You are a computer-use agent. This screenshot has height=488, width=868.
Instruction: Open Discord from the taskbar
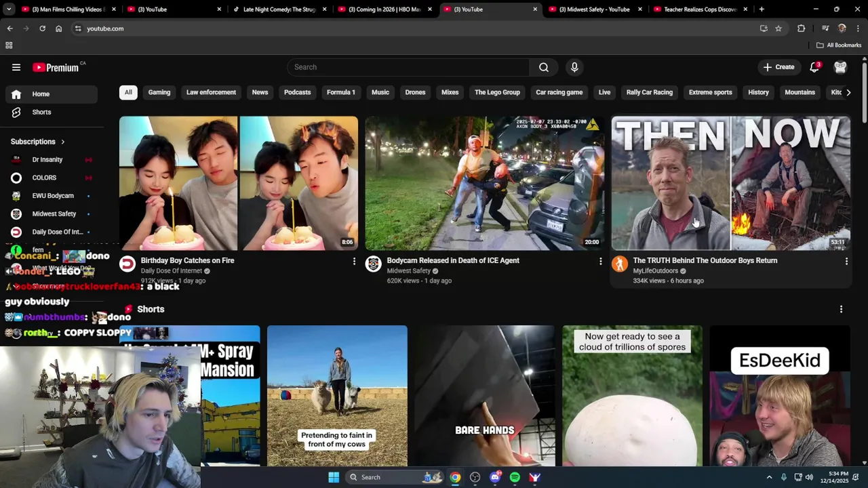point(495,477)
